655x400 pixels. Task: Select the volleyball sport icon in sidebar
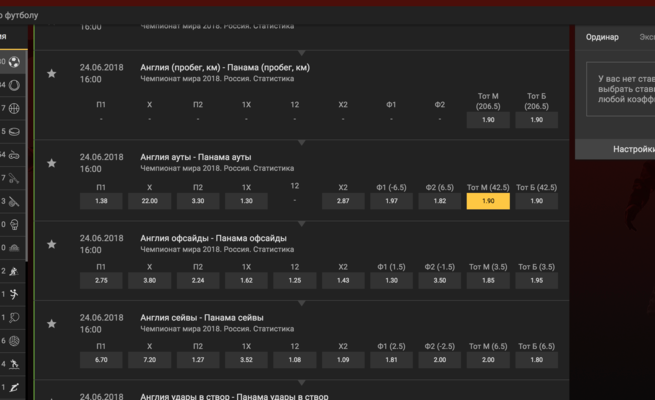tap(14, 339)
